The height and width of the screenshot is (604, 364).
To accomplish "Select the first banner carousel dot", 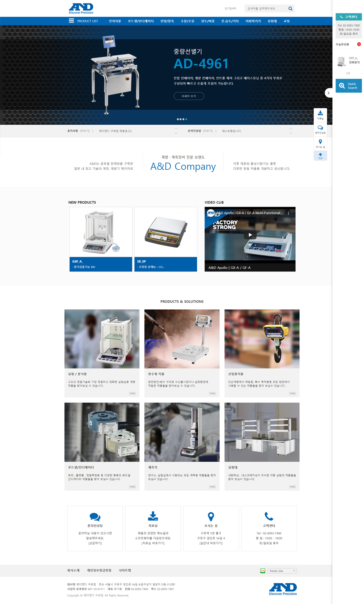I will 177,119.
